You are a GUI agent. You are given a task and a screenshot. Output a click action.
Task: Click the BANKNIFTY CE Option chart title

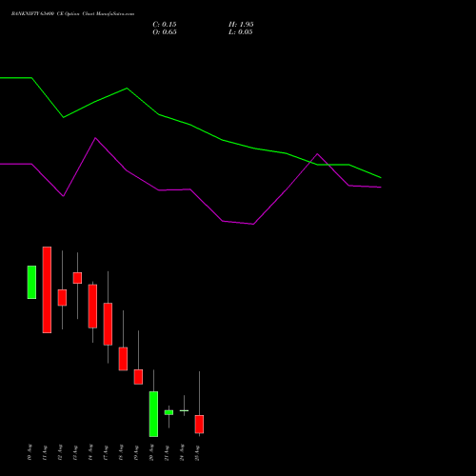[72, 14]
